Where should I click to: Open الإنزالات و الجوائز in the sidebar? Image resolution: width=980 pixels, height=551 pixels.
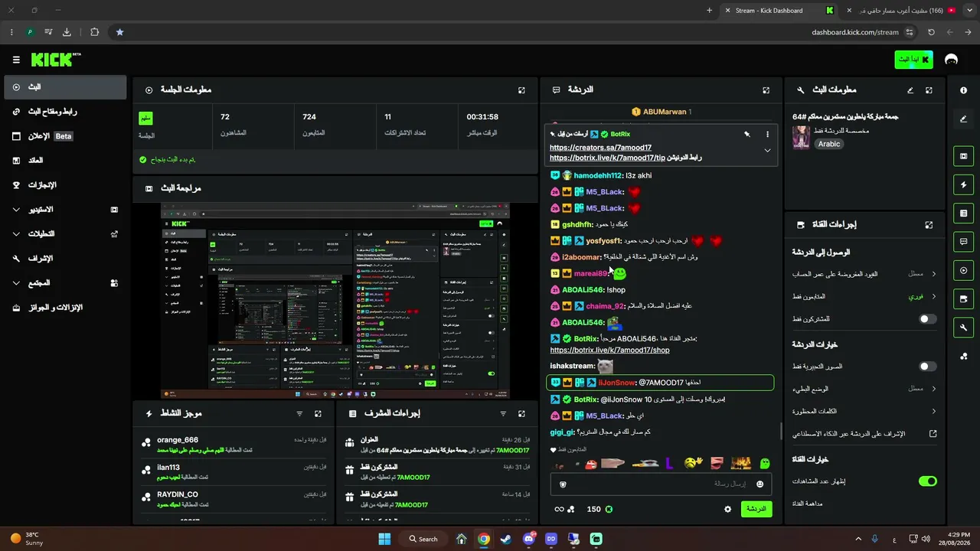64,308
